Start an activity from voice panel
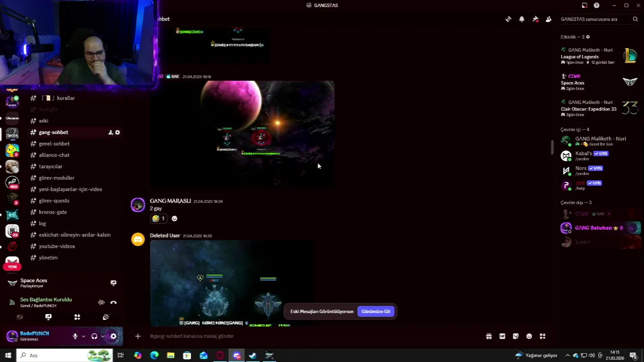This screenshot has height=362, width=644. [77, 317]
